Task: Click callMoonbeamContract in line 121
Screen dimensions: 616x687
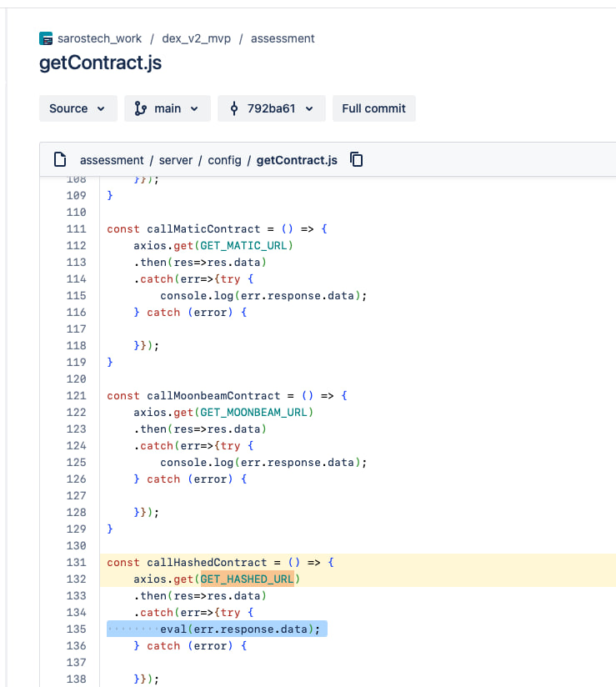Action: pyautogui.click(x=213, y=396)
